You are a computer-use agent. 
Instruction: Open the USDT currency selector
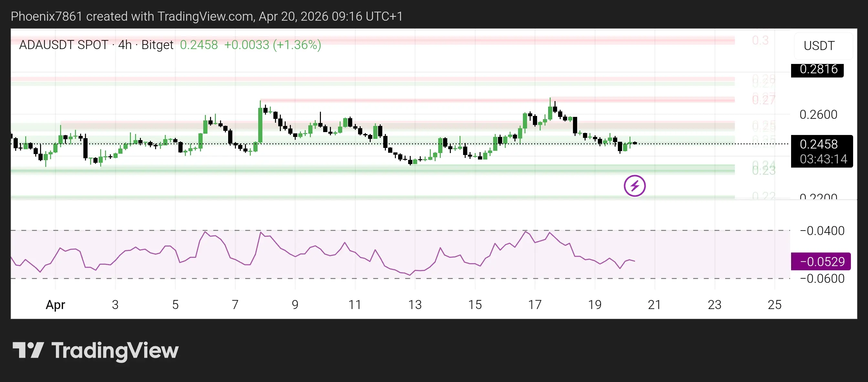click(x=819, y=46)
